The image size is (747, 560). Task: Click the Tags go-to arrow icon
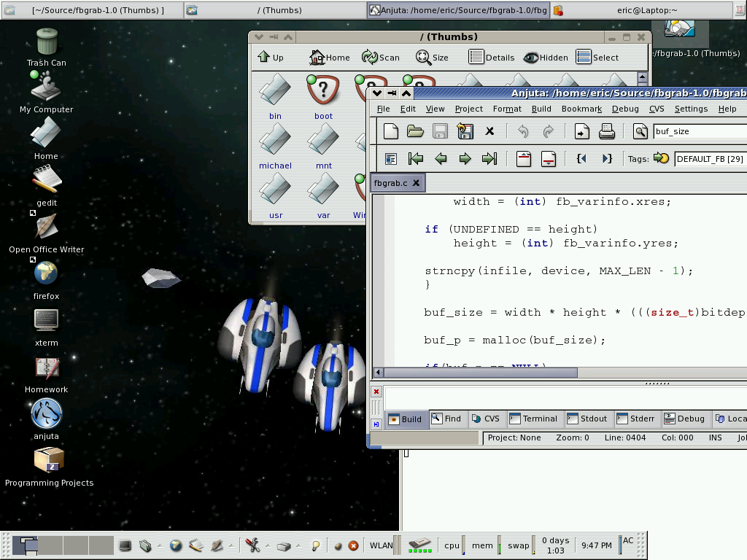tap(661, 158)
